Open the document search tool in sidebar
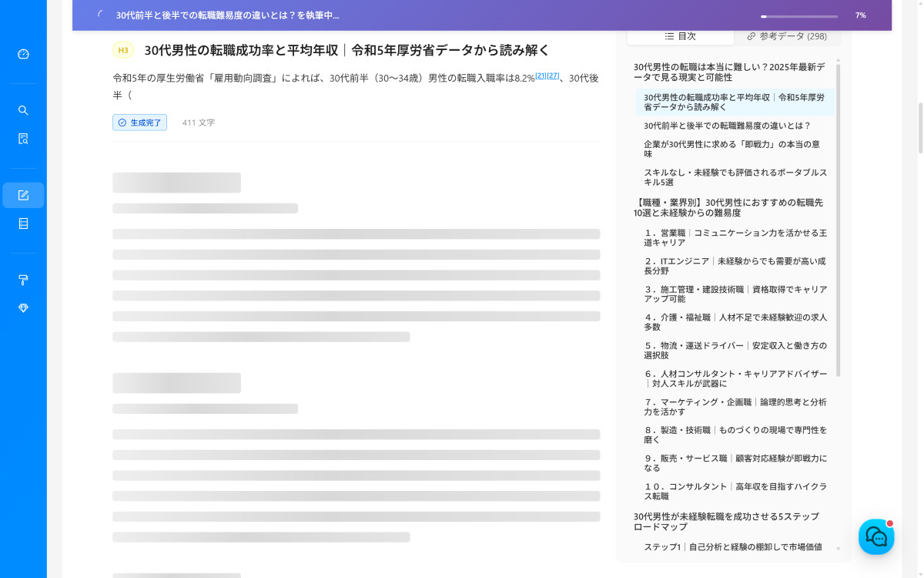Screen dimensions: 924x578 tap(23, 139)
